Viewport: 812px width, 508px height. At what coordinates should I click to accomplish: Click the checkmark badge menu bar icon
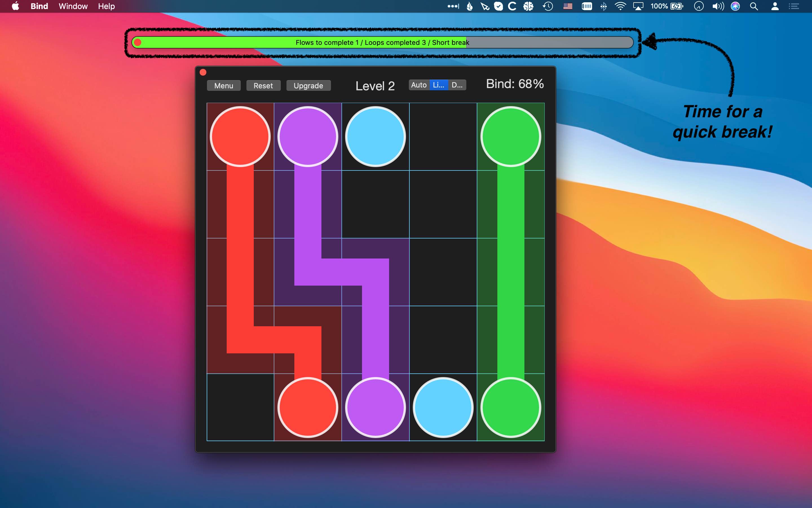pos(498,6)
